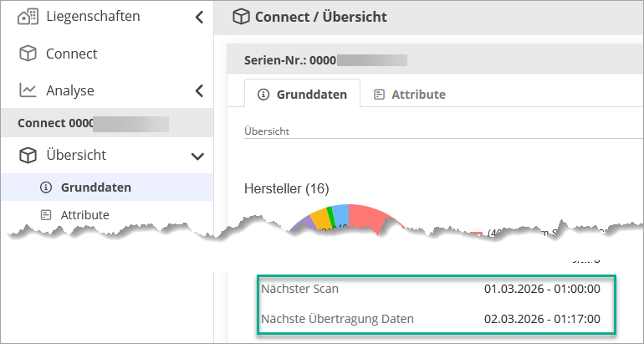Click the Analyse line chart icon
The width and height of the screenshot is (644, 344).
(x=28, y=90)
